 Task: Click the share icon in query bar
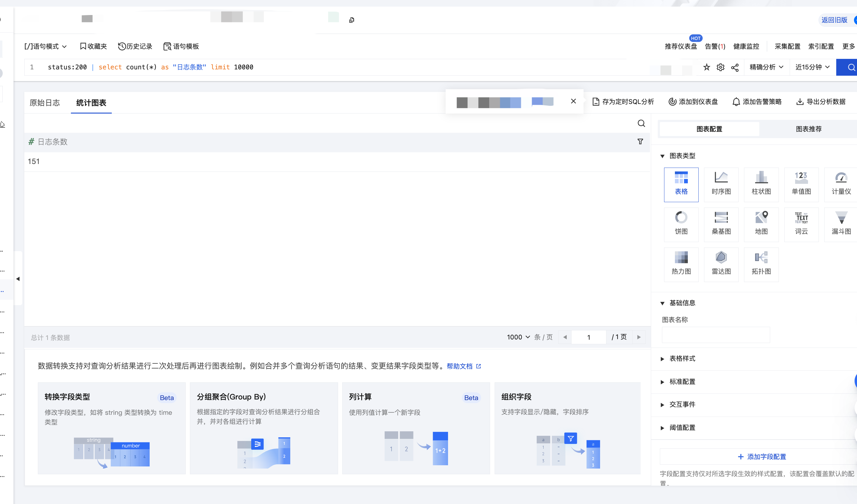pyautogui.click(x=735, y=67)
